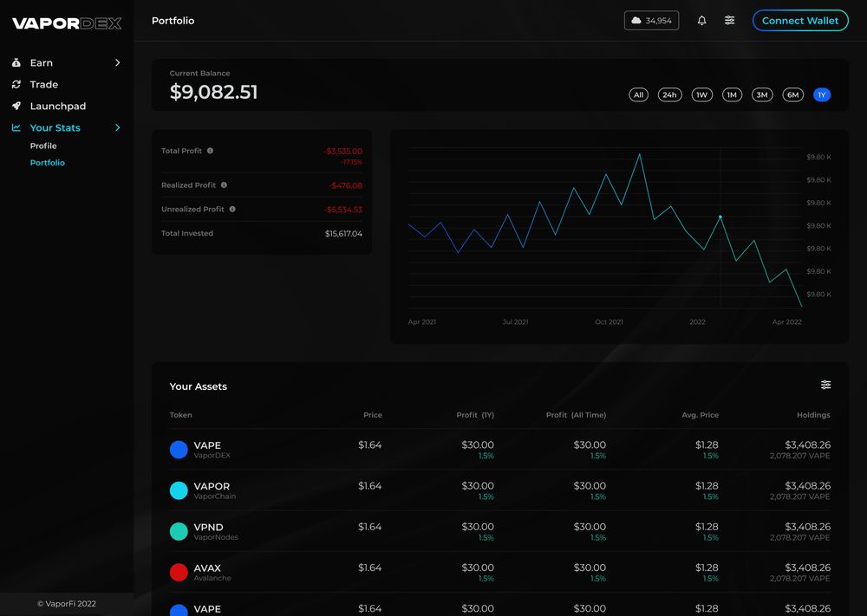This screenshot has height=616, width=867.
Task: Select Portfolio in the sidebar
Action: (x=47, y=162)
